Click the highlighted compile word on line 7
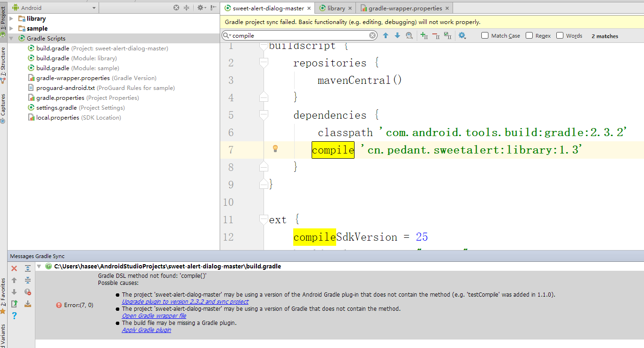This screenshot has height=348, width=644. click(333, 150)
